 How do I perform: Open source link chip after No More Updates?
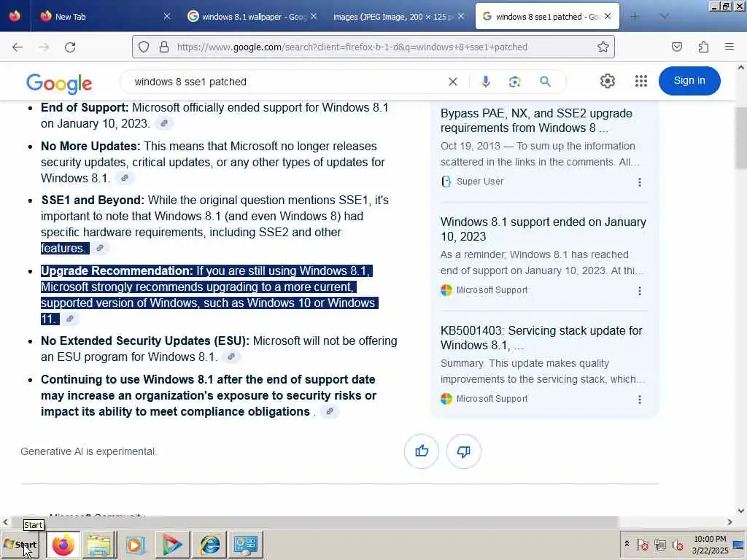124,178
